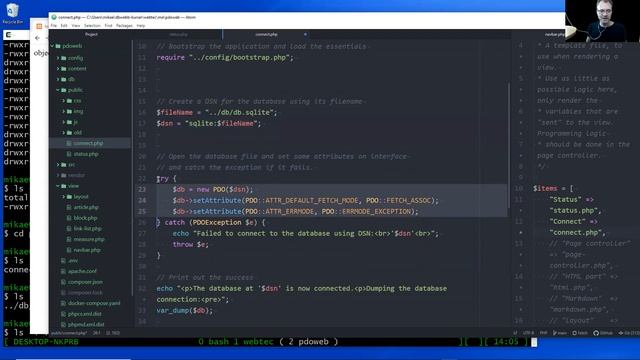Click the UTF-8 encoding selector in status bar

(x=528, y=333)
